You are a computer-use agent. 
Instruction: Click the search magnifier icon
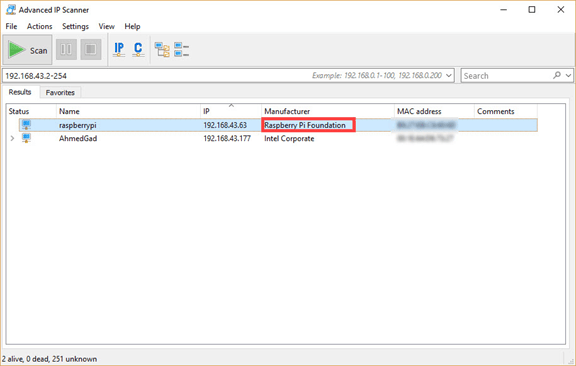557,75
